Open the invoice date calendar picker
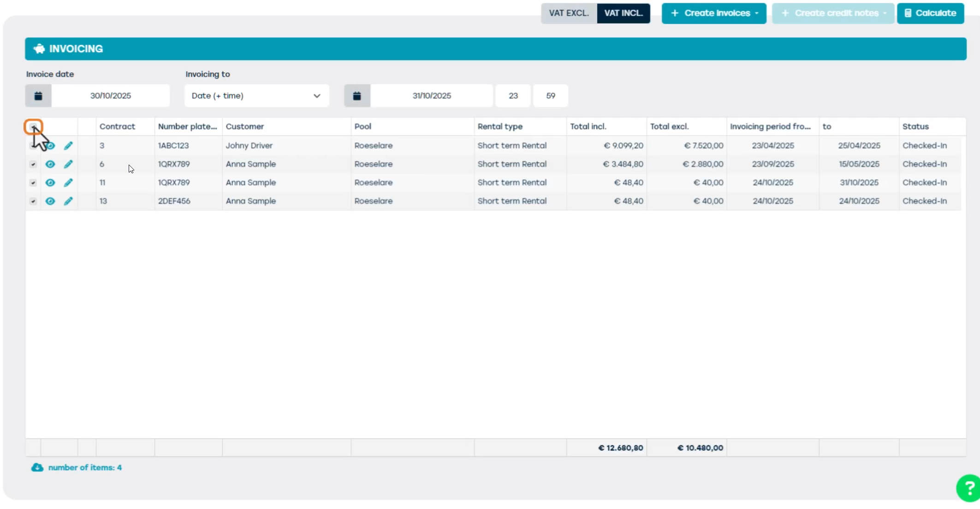Viewport: 980px width, 509px height. point(38,96)
